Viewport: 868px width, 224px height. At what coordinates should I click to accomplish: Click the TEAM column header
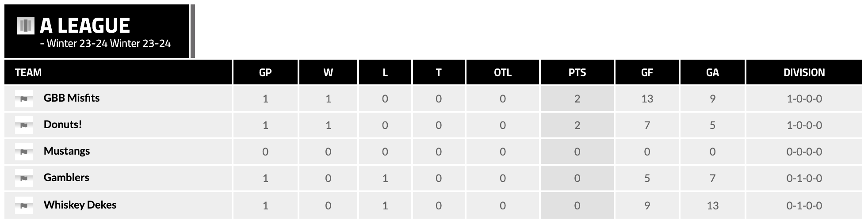(28, 72)
